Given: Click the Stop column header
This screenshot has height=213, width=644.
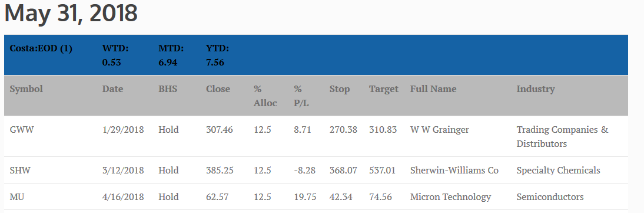Looking at the screenshot, I should [x=340, y=89].
